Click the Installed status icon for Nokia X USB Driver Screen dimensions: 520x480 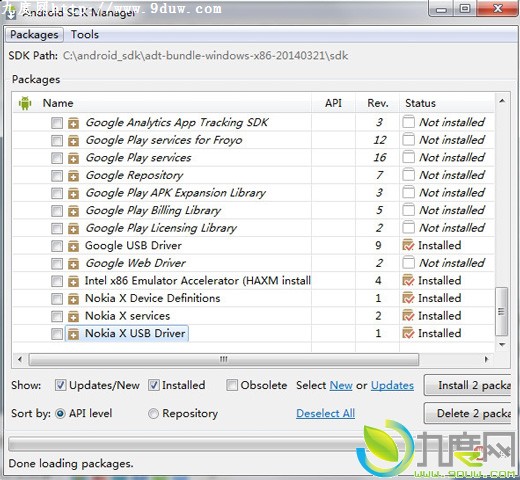(x=408, y=333)
